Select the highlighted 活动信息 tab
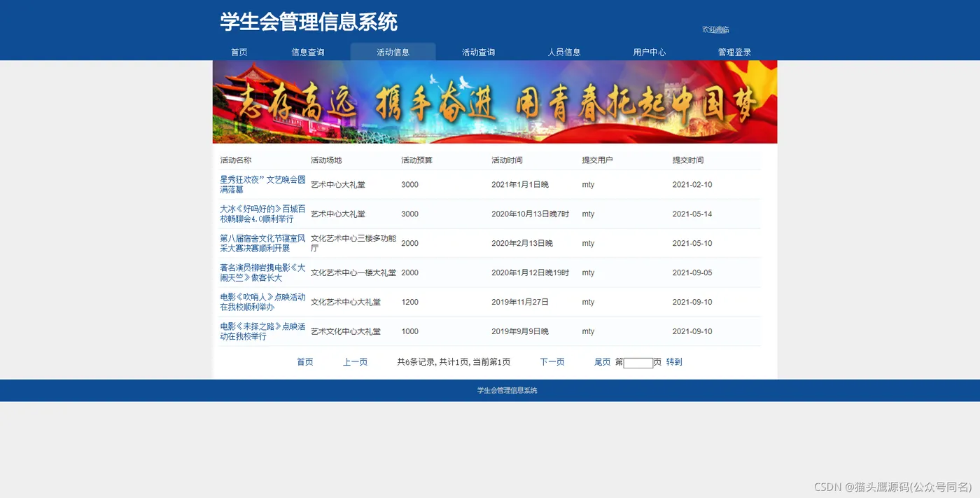This screenshot has height=498, width=980. coord(393,52)
